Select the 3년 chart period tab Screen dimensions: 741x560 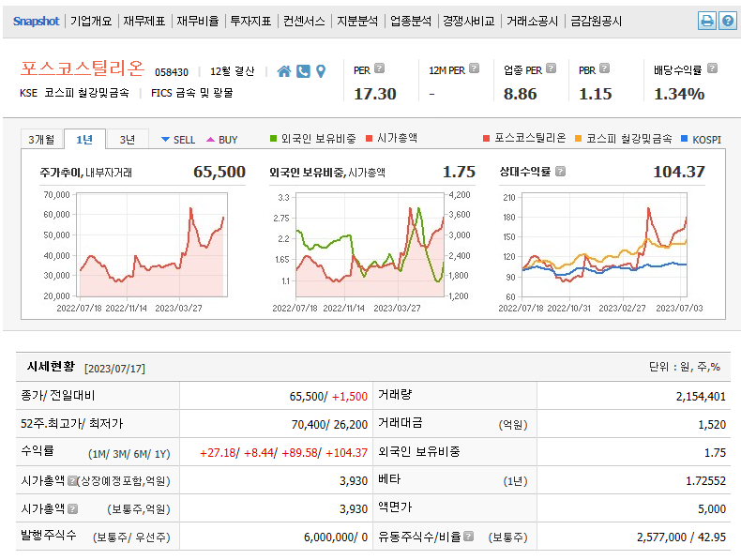click(128, 140)
